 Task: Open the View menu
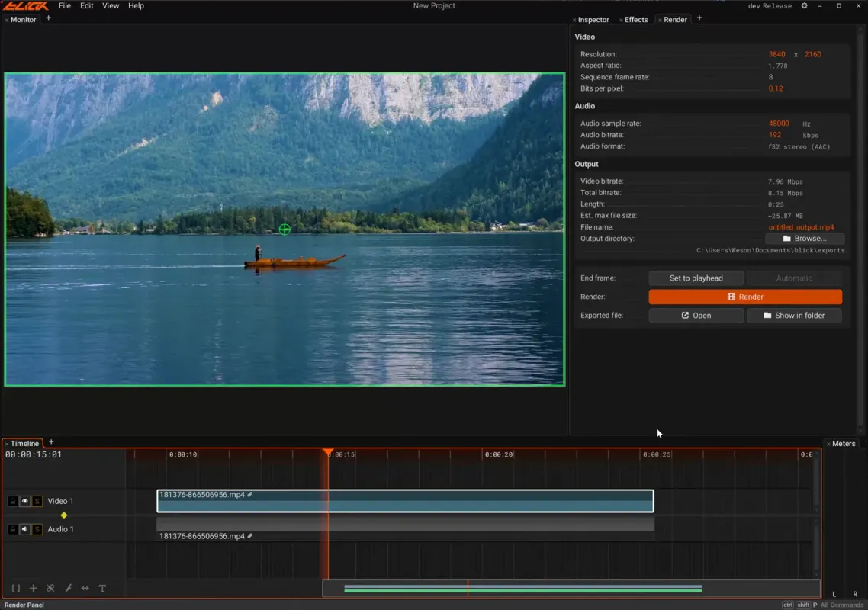point(111,5)
